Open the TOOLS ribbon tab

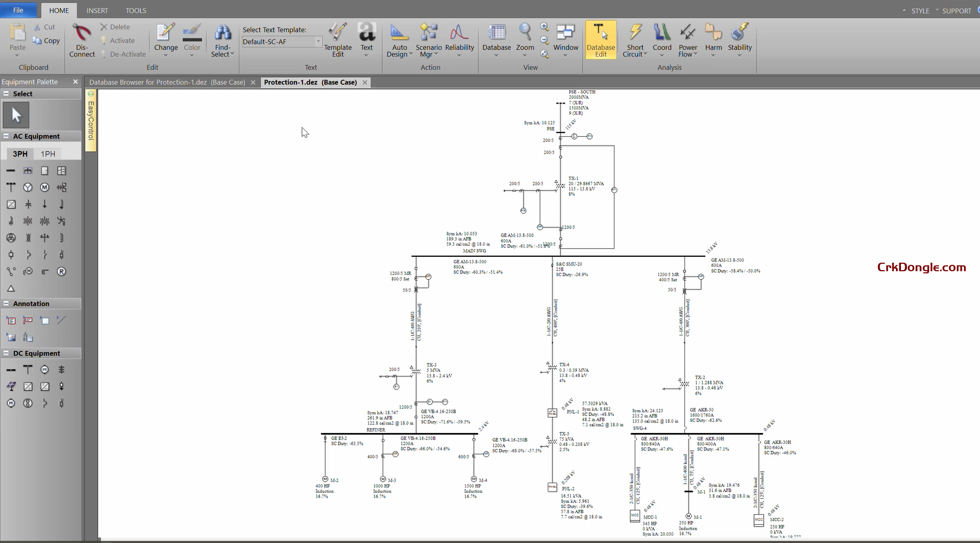point(136,10)
